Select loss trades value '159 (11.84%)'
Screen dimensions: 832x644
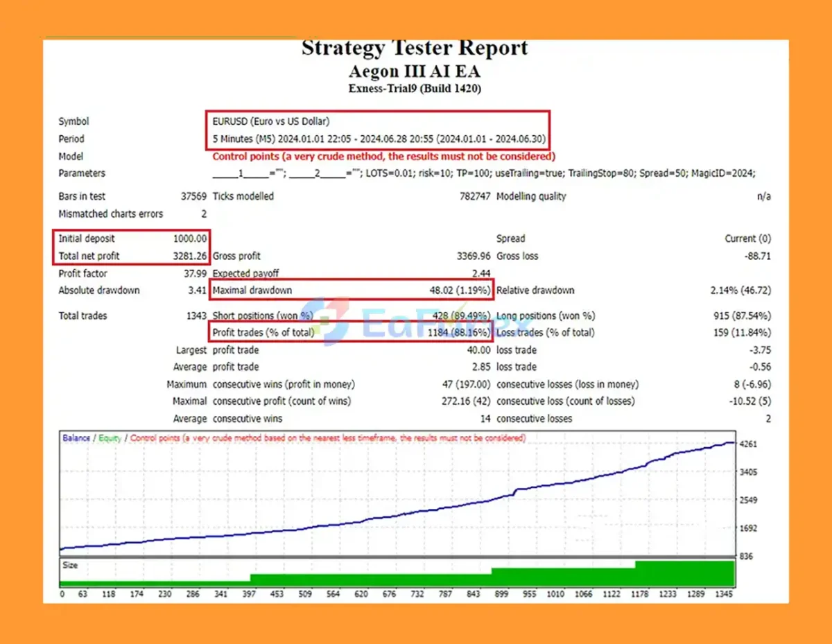[741, 333]
